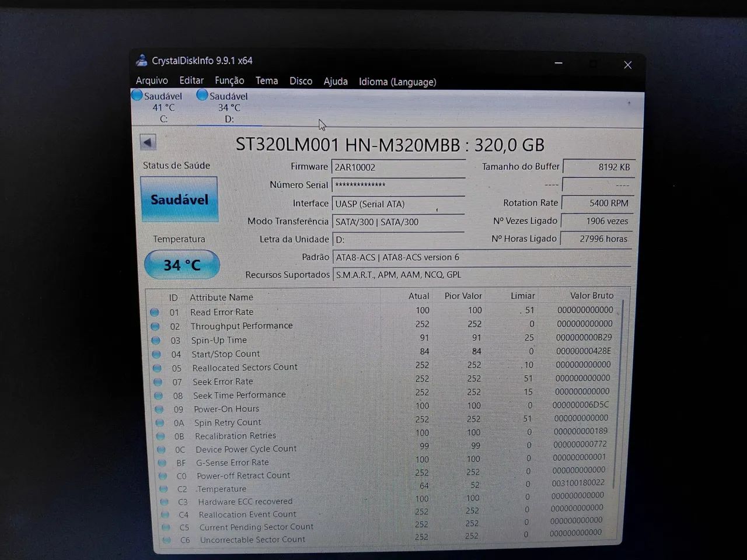Click the Limiar column header
The height and width of the screenshot is (560, 747).
tap(523, 296)
